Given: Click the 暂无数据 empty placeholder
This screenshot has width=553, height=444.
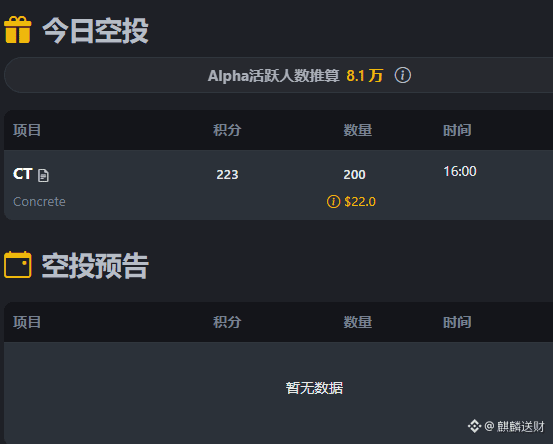Looking at the screenshot, I should pyautogui.click(x=314, y=388).
